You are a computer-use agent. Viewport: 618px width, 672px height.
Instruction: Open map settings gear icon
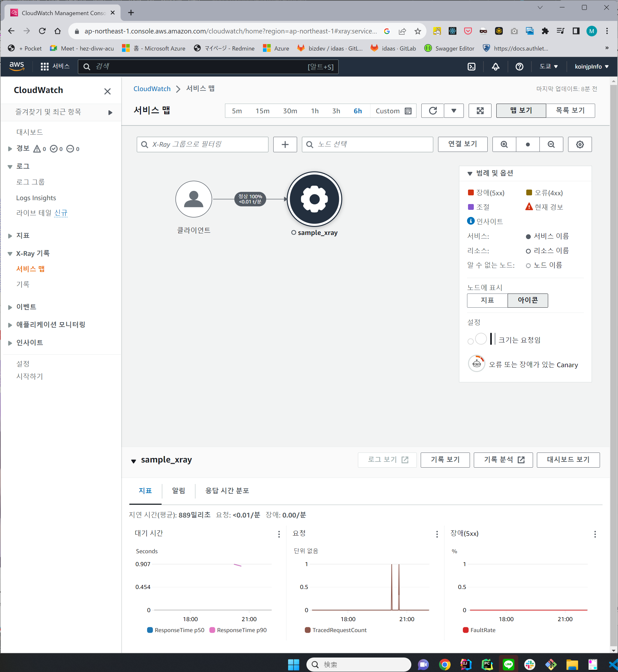(580, 145)
